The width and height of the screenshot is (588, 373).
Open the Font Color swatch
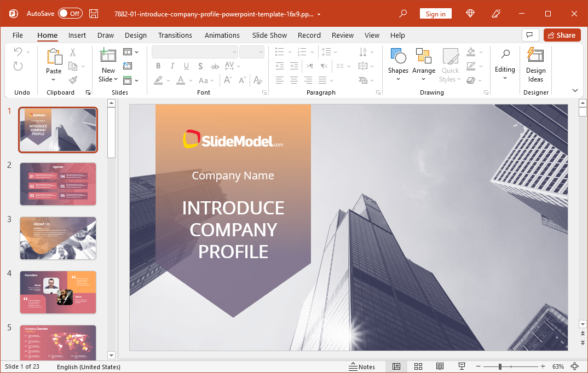click(181, 80)
